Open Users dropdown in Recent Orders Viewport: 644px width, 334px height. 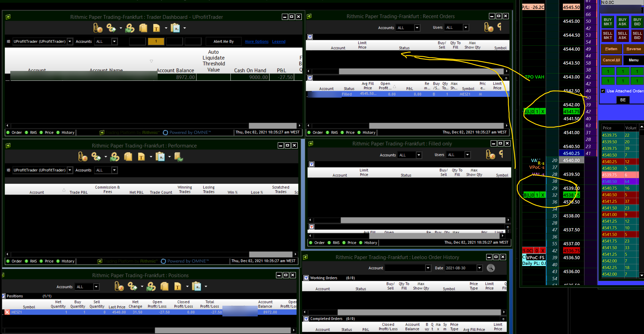coord(466,27)
